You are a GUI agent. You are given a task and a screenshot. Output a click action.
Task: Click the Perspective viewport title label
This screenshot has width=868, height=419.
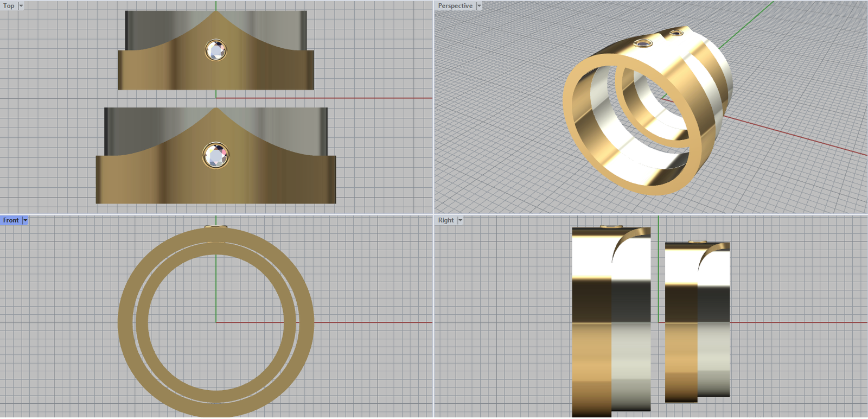pyautogui.click(x=455, y=6)
